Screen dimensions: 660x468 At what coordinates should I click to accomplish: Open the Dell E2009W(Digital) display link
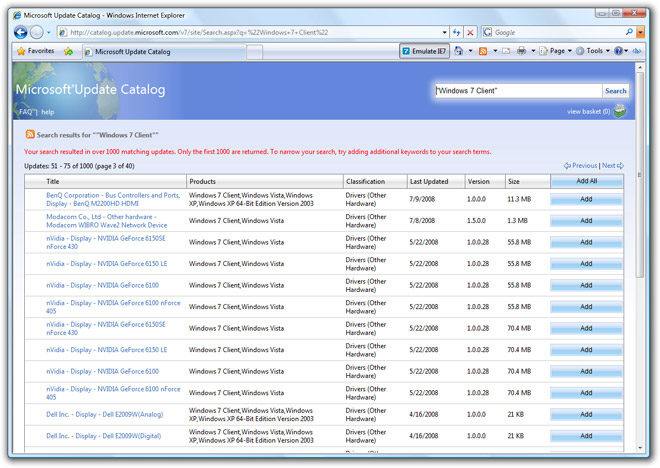tap(104, 436)
